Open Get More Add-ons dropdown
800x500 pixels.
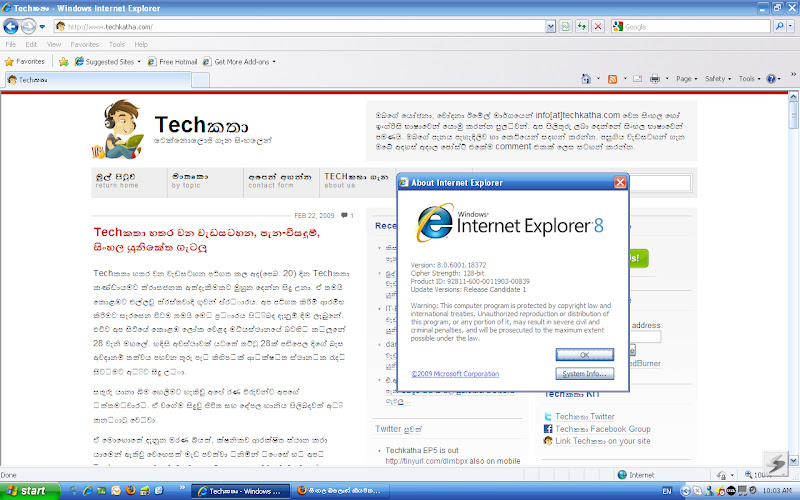pyautogui.click(x=239, y=62)
